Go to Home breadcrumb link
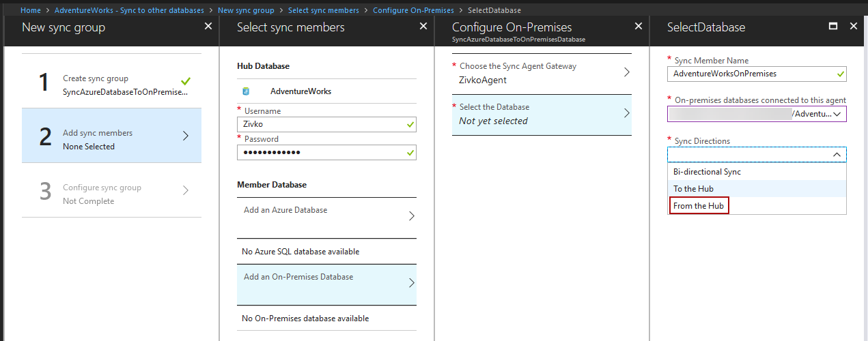The height and width of the screenshot is (341, 868). pyautogui.click(x=31, y=10)
